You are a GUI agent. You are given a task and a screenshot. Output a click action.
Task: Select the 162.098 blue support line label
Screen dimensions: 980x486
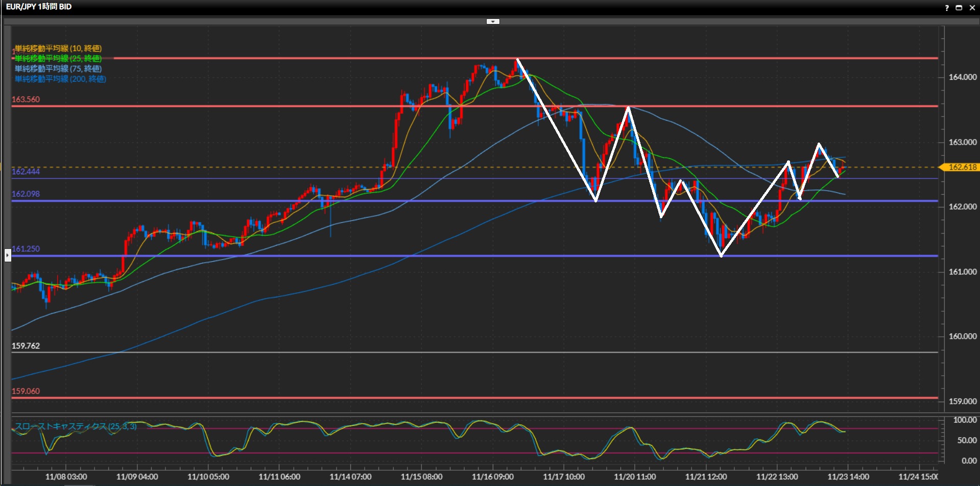[26, 194]
